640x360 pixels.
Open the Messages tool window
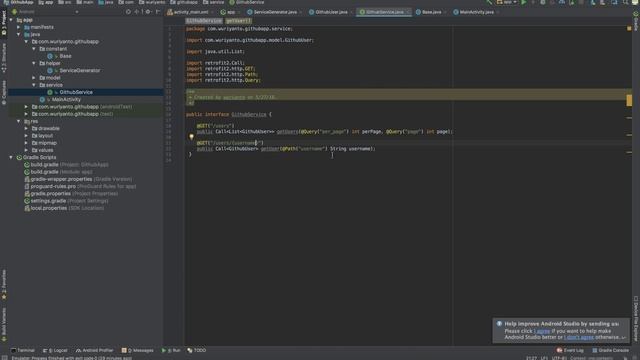138,350
